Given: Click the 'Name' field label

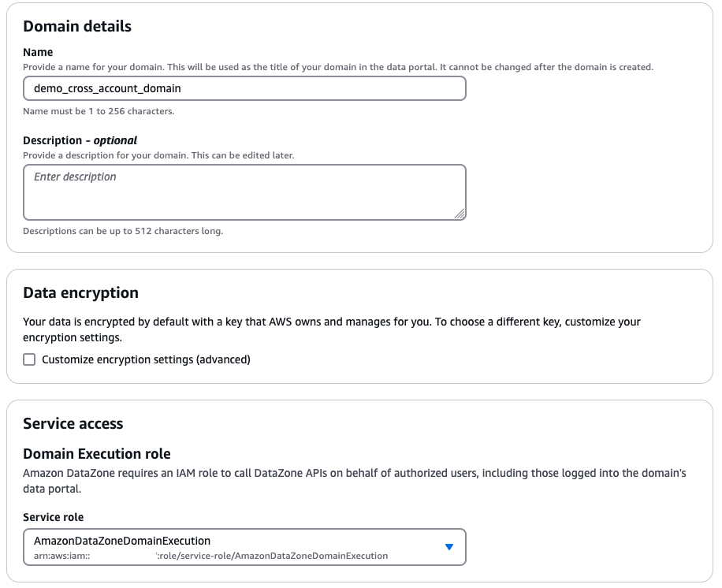Looking at the screenshot, I should 38,52.
